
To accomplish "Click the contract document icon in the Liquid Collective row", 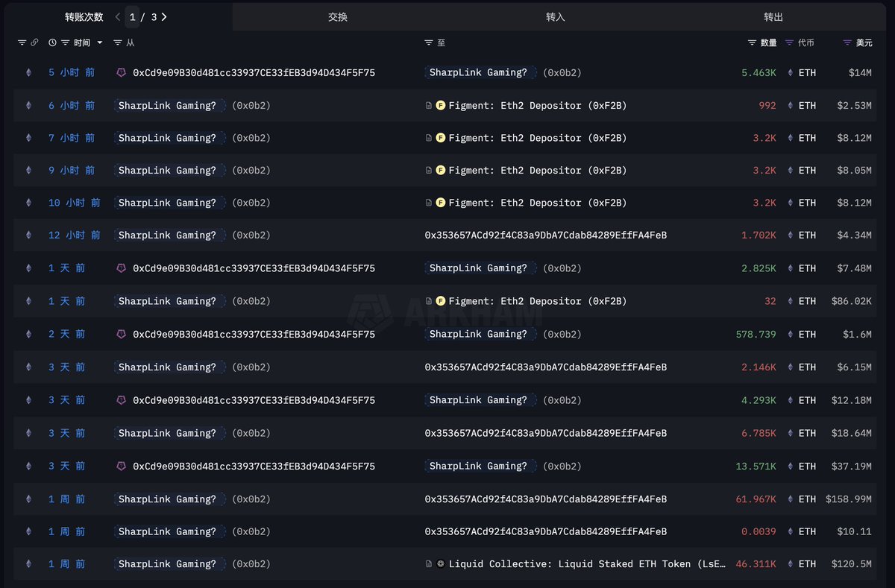I will tap(429, 564).
